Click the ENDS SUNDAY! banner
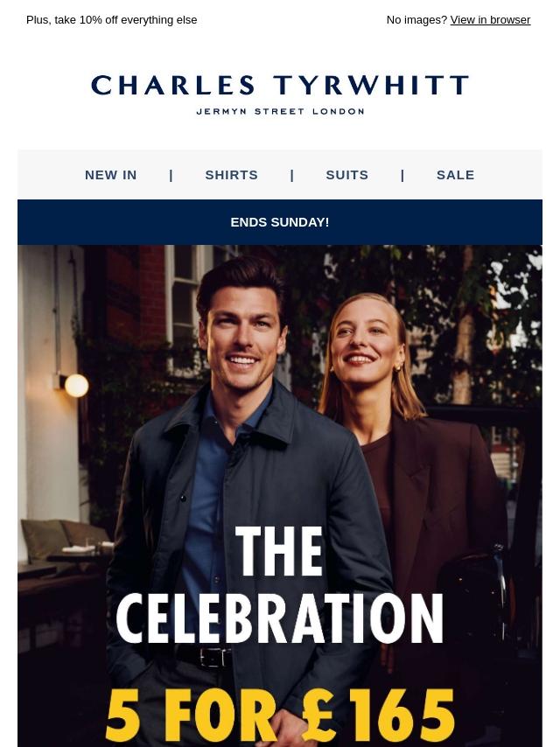This screenshot has width=560, height=747. click(x=280, y=222)
